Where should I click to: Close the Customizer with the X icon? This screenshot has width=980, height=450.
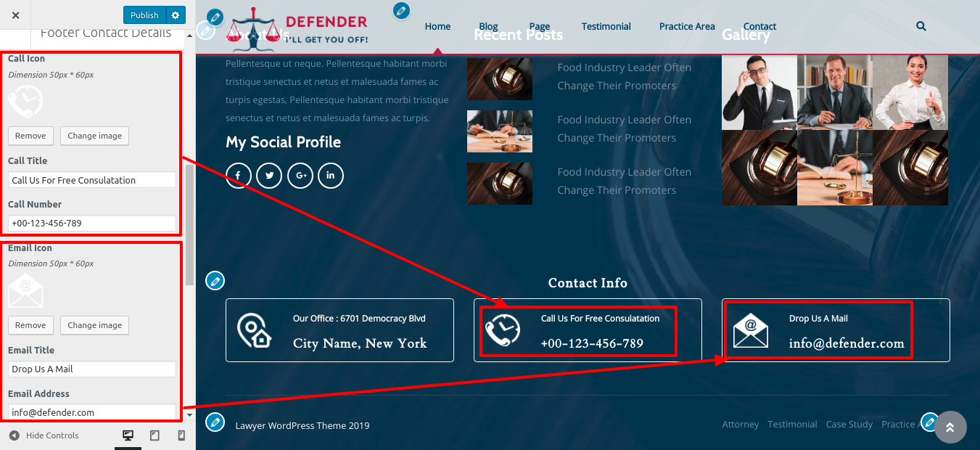tap(16, 15)
